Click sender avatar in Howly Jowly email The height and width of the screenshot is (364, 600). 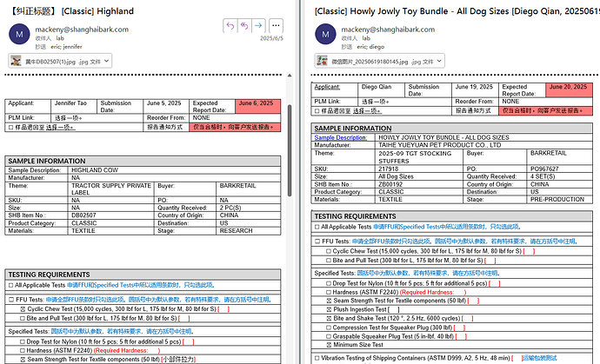[x=325, y=34]
